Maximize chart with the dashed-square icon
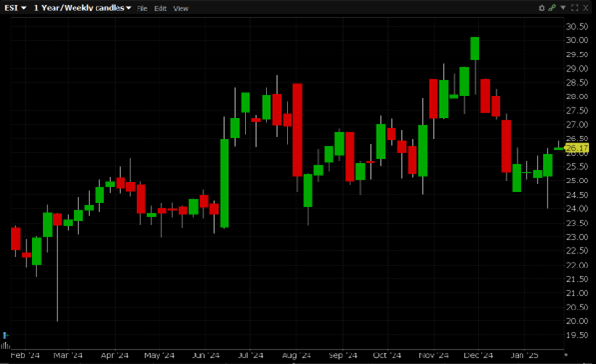Viewport: 596px width, 364px height. [575, 8]
